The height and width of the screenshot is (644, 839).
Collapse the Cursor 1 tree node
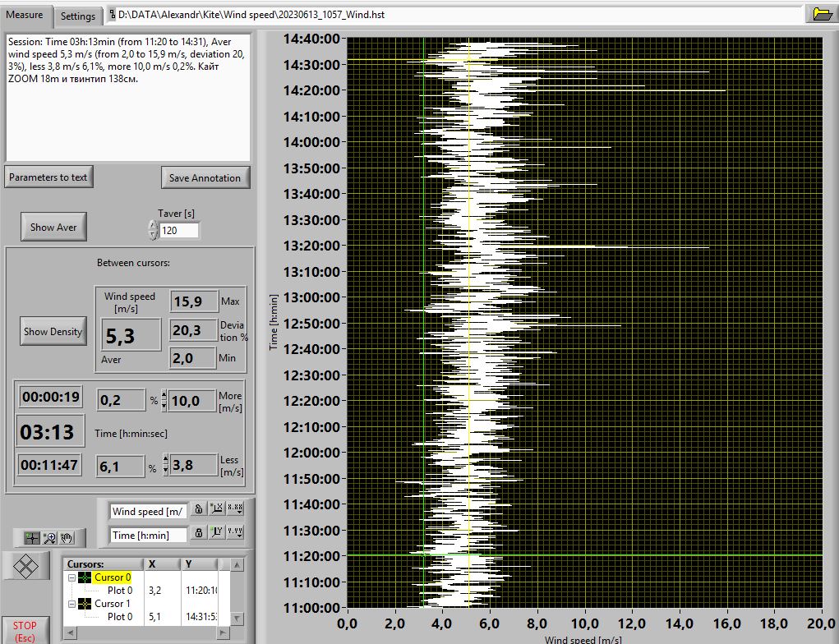tap(71, 604)
